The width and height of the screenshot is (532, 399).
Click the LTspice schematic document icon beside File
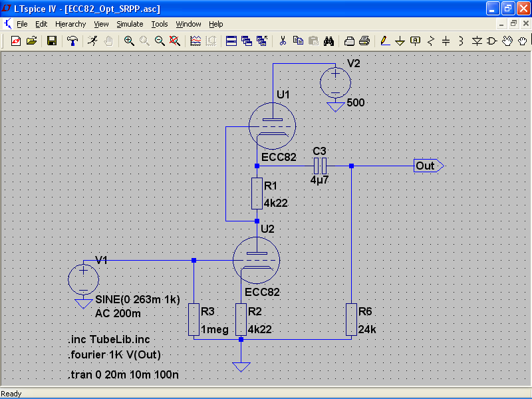pos(7,24)
